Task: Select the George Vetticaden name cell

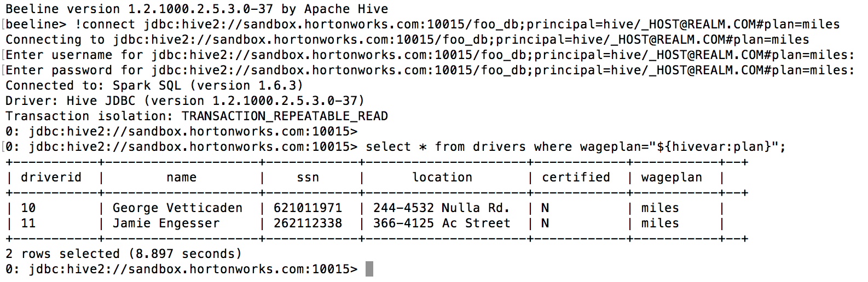Action: pos(177,208)
